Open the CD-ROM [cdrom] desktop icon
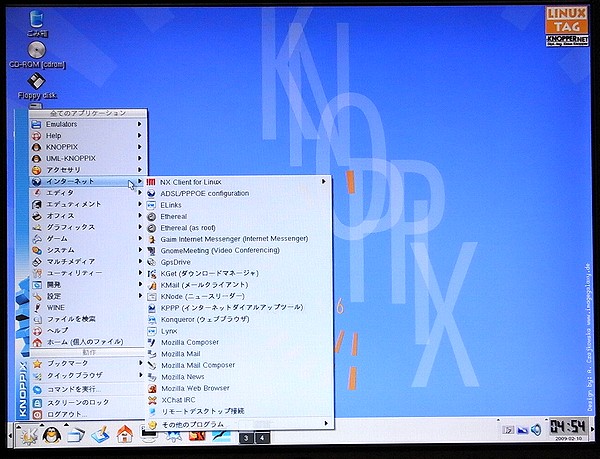The width and height of the screenshot is (600, 459). tap(37, 50)
